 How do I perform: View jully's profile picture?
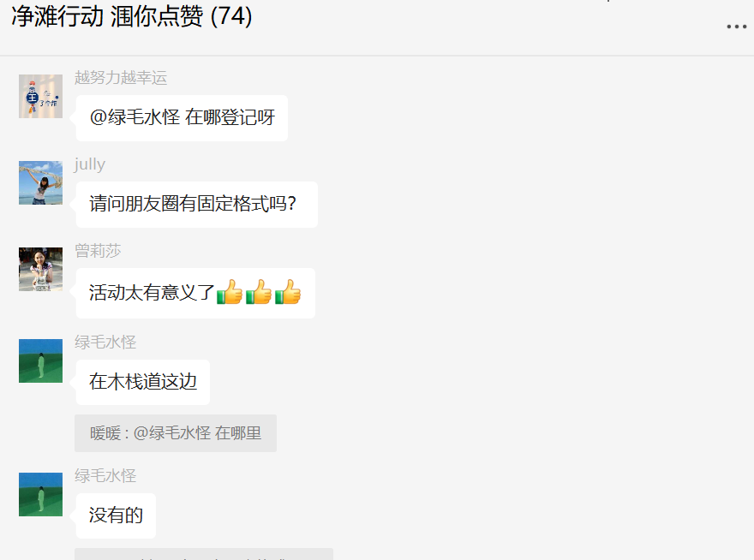click(40, 182)
